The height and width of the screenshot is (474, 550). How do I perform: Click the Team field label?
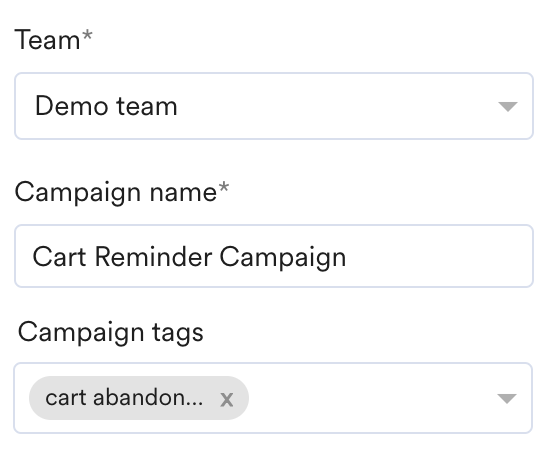47,40
